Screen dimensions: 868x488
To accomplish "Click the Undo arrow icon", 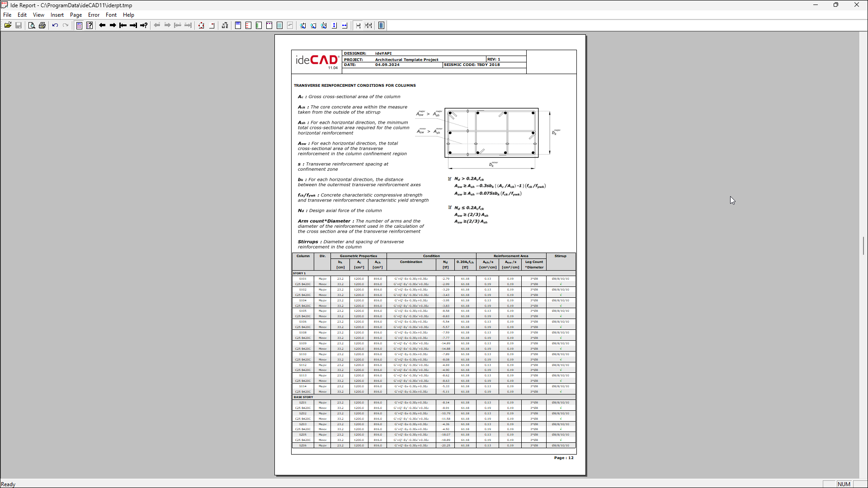I will click(55, 25).
